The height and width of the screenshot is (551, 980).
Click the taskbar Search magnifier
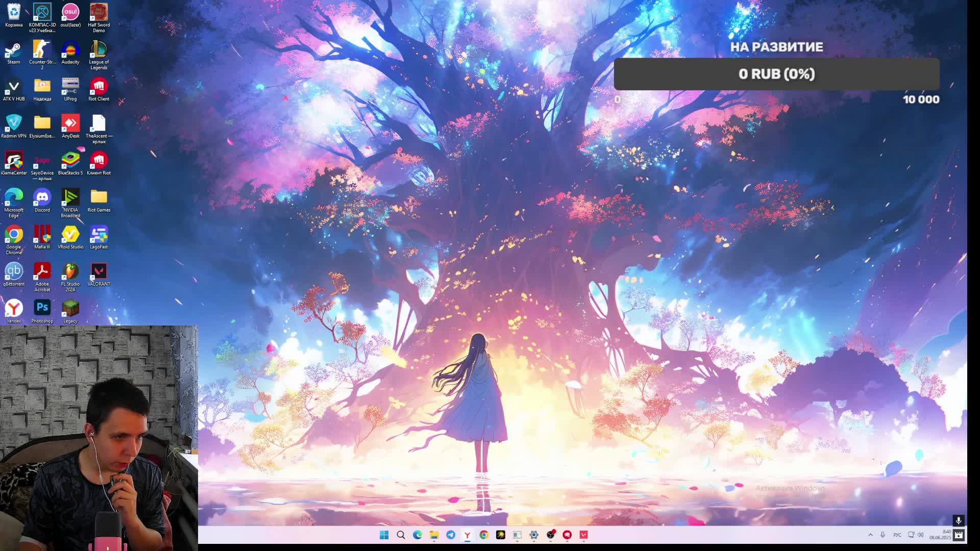401,535
